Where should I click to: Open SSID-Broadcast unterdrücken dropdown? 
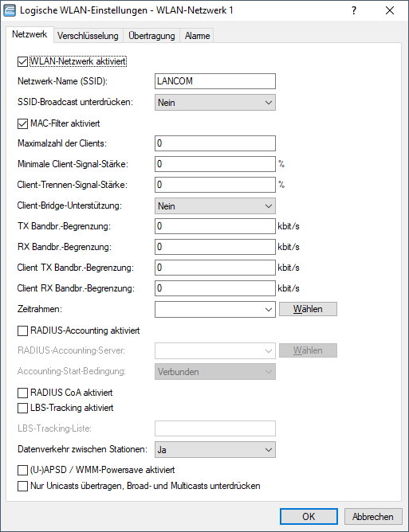215,103
